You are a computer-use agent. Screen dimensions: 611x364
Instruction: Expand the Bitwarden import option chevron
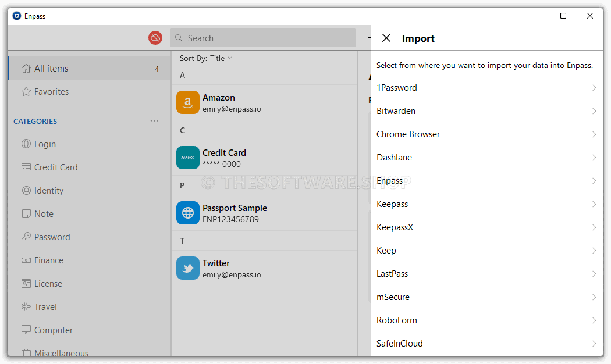click(x=594, y=111)
